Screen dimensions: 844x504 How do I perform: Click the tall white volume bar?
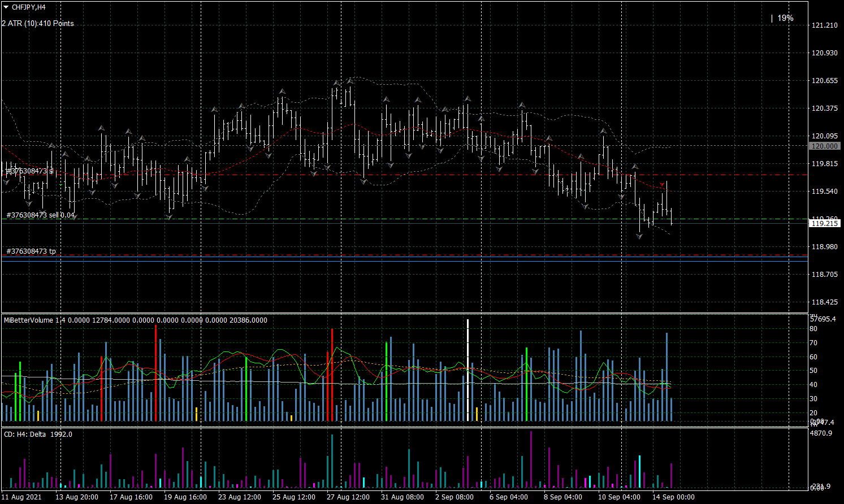click(468, 370)
